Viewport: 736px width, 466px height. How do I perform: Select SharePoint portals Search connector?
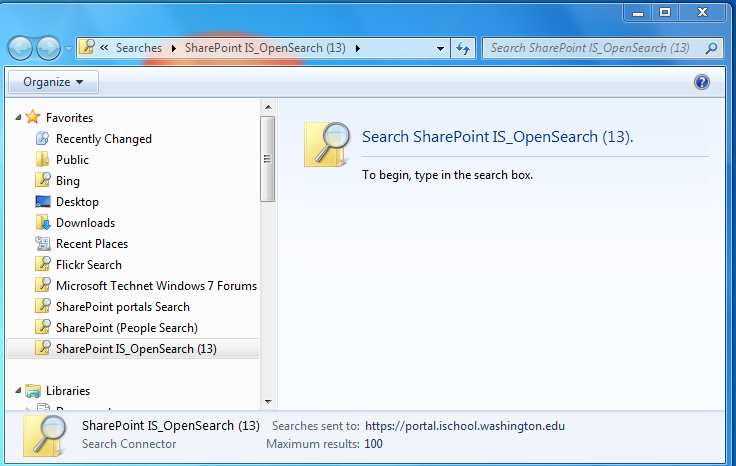tap(122, 307)
